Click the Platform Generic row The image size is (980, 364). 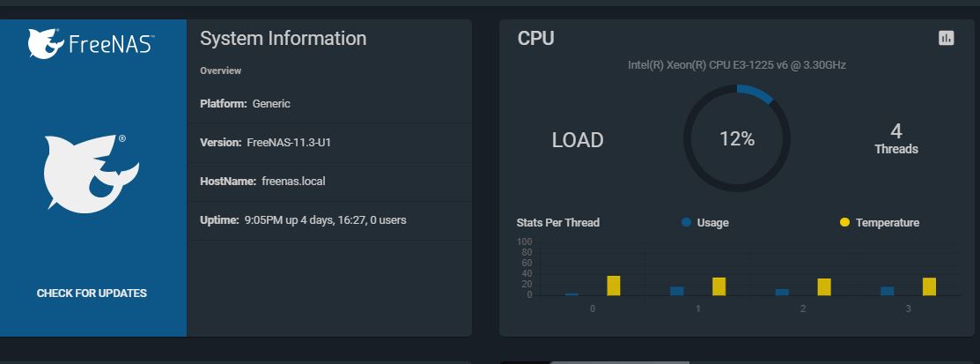[x=329, y=104]
